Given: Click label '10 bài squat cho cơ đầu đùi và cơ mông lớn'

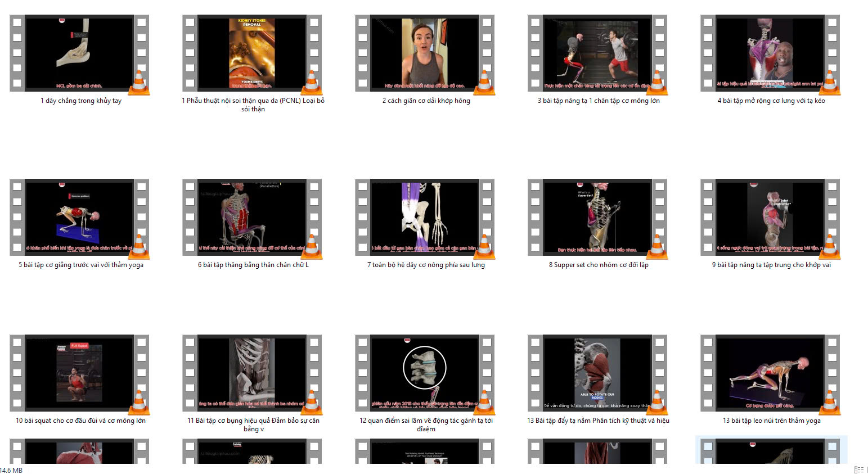Looking at the screenshot, I should point(80,421).
